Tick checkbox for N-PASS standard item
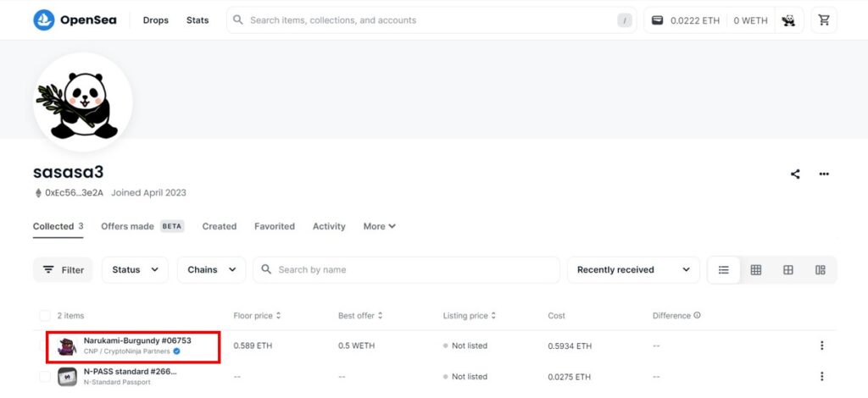The height and width of the screenshot is (398, 868). click(45, 377)
